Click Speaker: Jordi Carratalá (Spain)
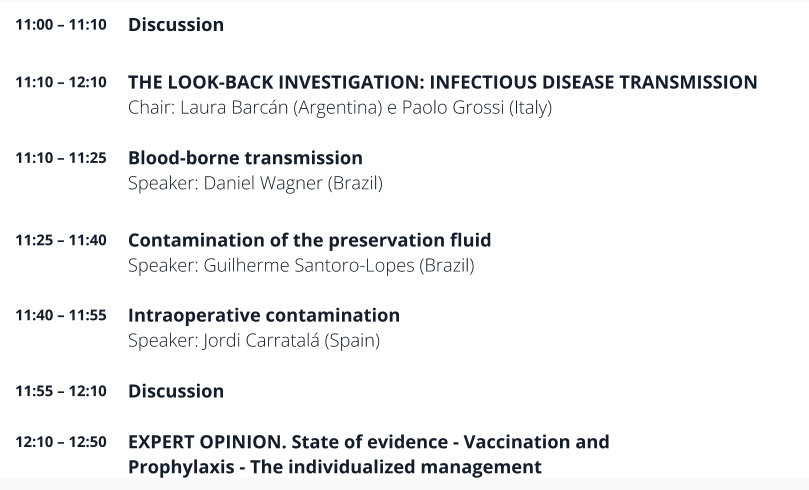 pyautogui.click(x=254, y=340)
